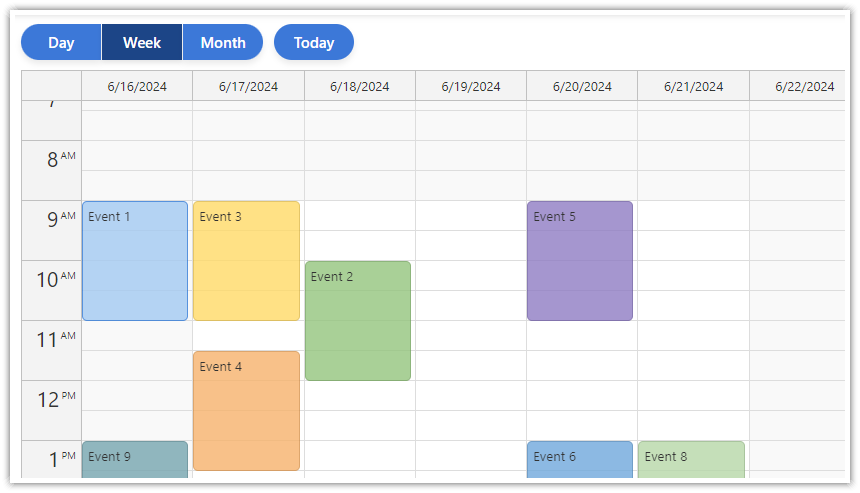860x493 pixels.
Task: Open the orange Event 4 block
Action: (x=246, y=411)
